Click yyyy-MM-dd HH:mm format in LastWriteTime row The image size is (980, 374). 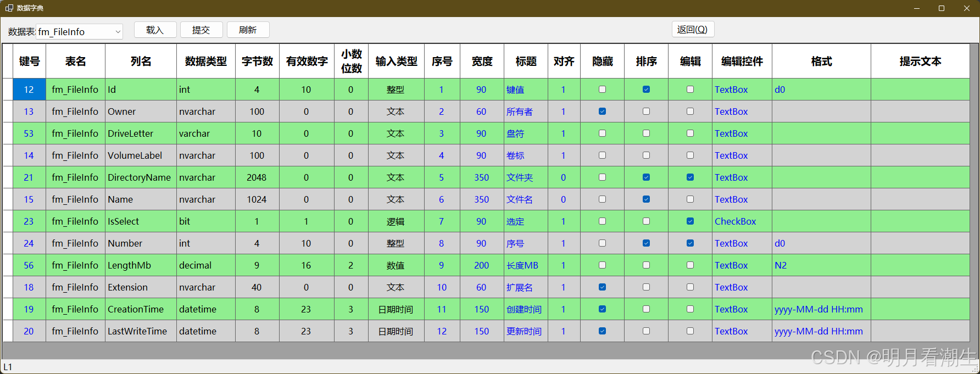click(x=821, y=331)
